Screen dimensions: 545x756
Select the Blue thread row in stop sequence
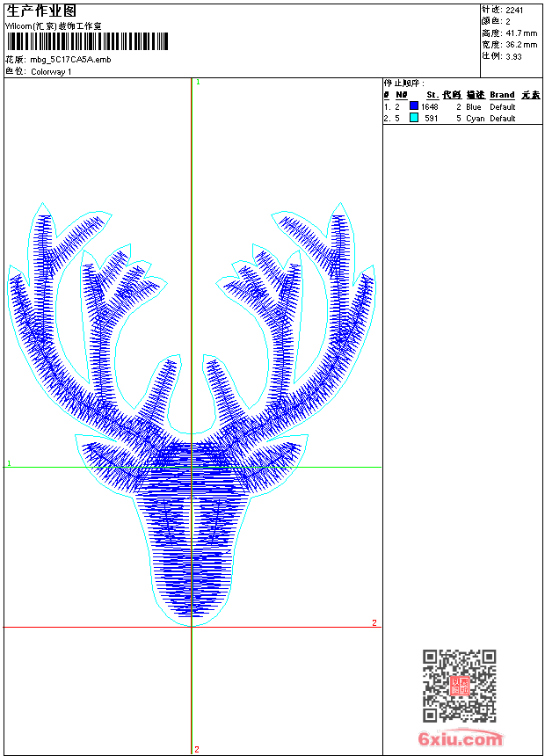461,106
